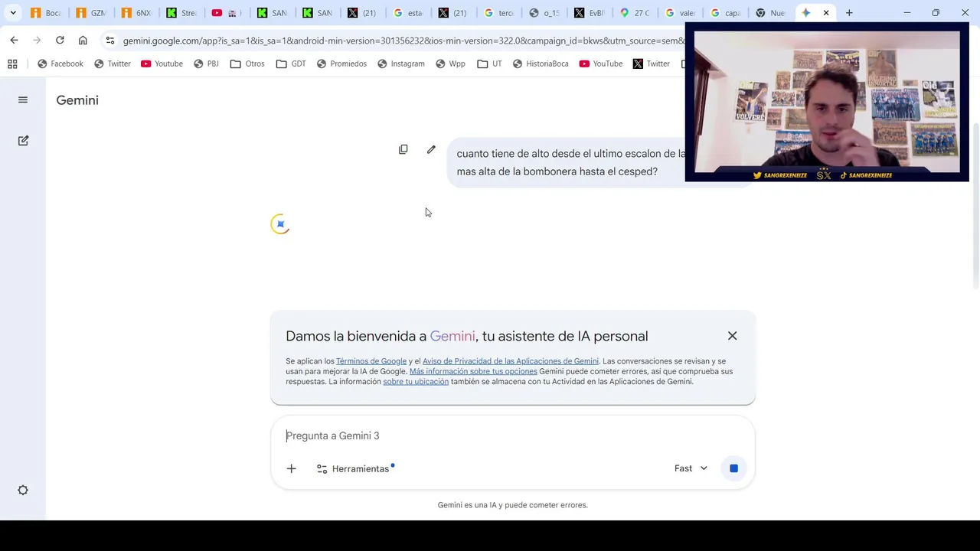Expand the Otros bookmarks folder

point(247,64)
